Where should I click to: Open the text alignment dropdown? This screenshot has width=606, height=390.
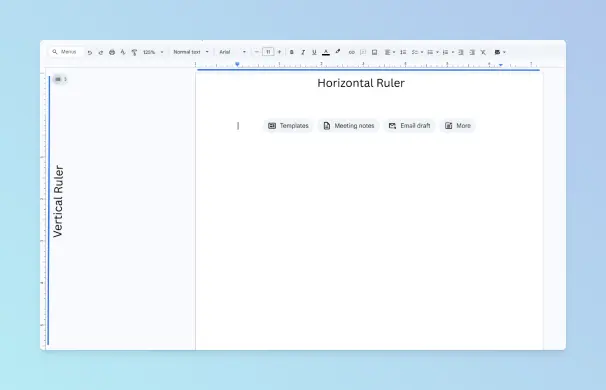[x=390, y=52]
